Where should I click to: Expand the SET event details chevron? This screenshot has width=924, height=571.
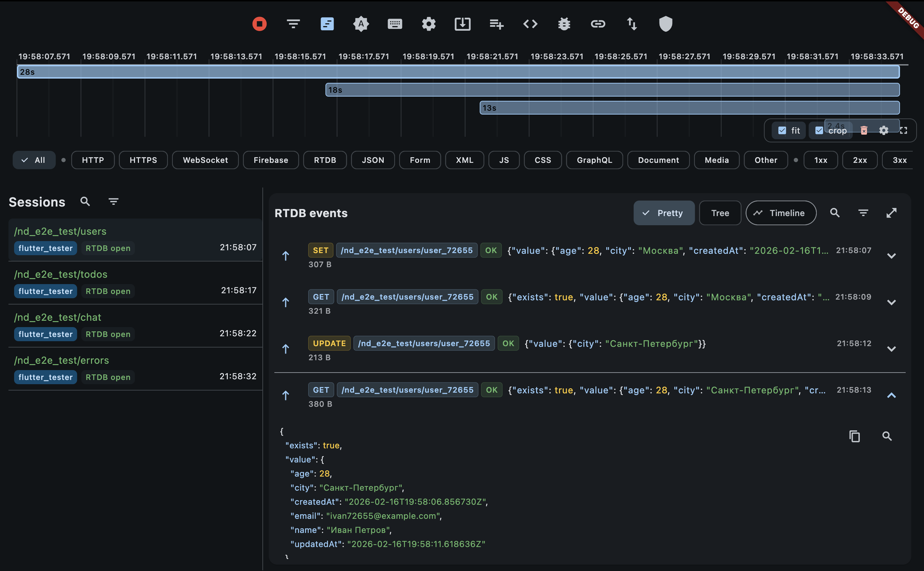coord(892,256)
